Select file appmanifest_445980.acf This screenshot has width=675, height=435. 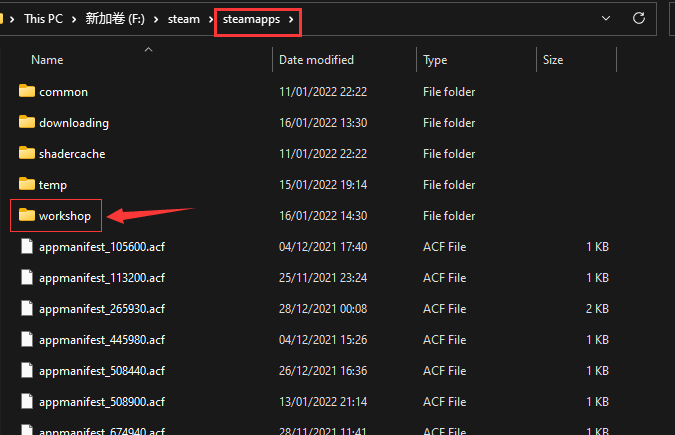pos(102,340)
